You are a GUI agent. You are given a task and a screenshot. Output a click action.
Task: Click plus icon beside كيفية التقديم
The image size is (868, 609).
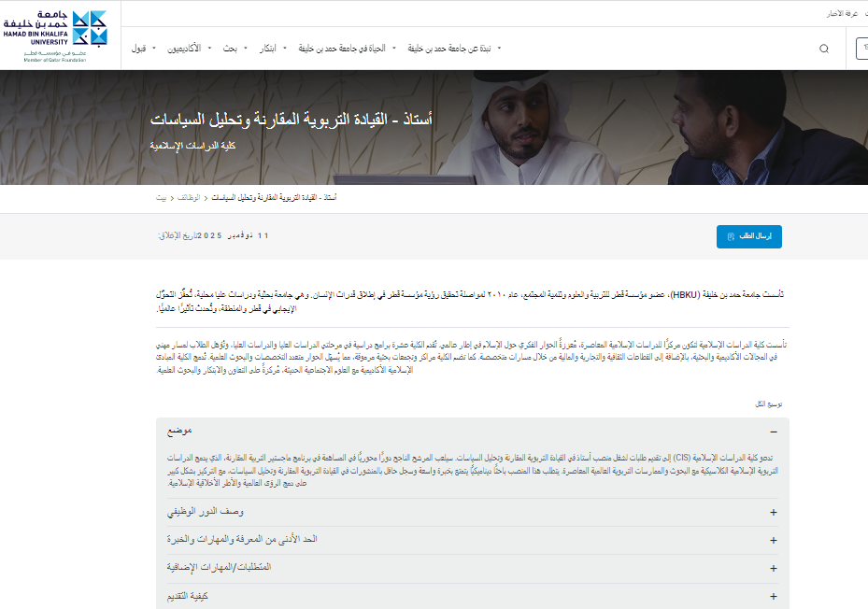coord(773,596)
